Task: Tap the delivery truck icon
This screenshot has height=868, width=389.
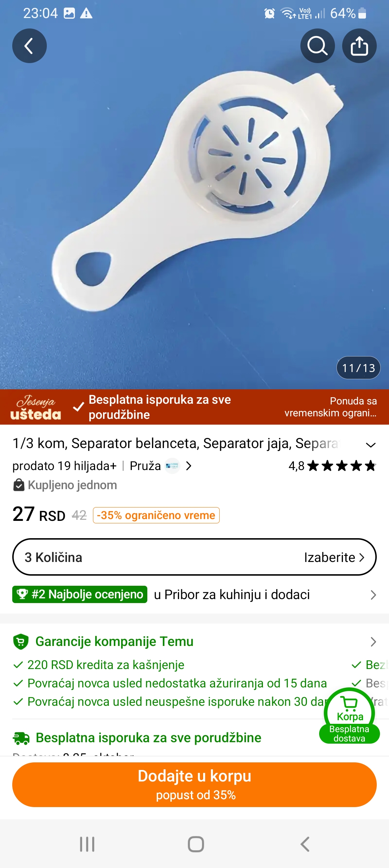Action: point(21,738)
